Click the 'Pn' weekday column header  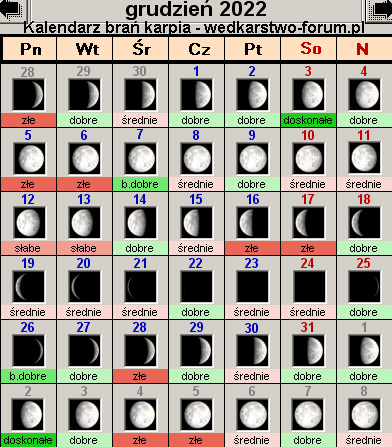[x=30, y=49]
